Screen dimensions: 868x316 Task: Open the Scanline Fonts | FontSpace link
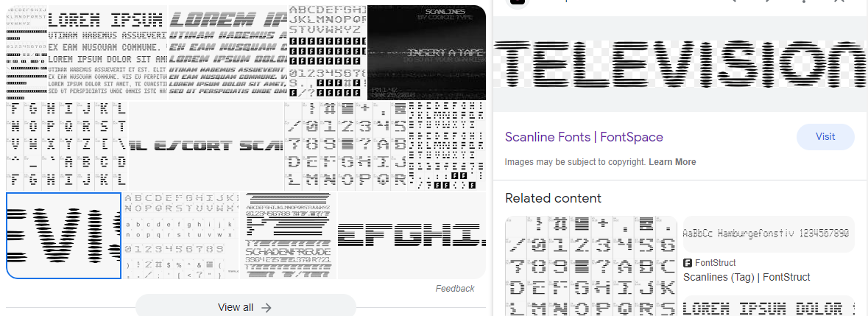(x=584, y=137)
